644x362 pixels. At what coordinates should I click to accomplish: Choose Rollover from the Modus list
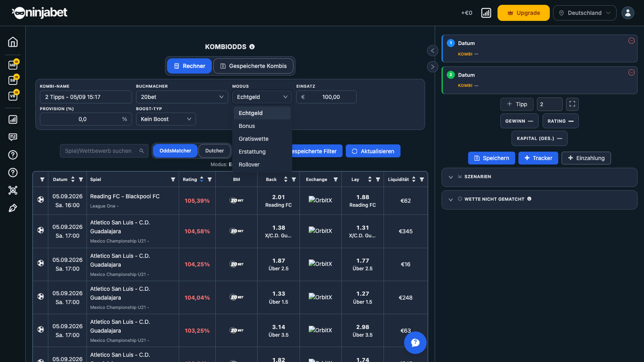tap(262, 164)
